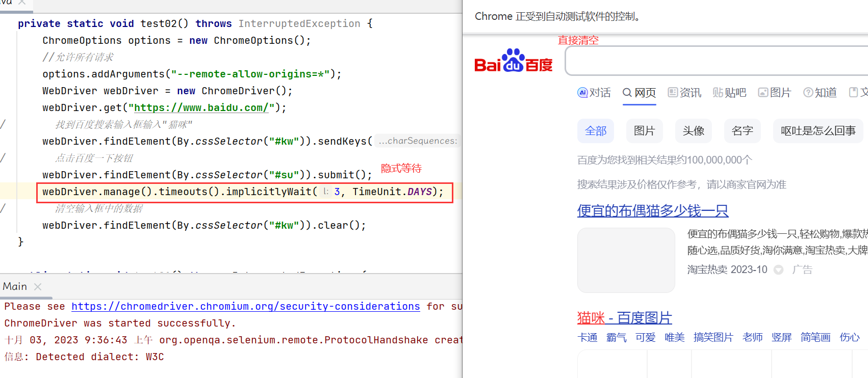Click the Detected dialect: W3C console line

click(84, 357)
